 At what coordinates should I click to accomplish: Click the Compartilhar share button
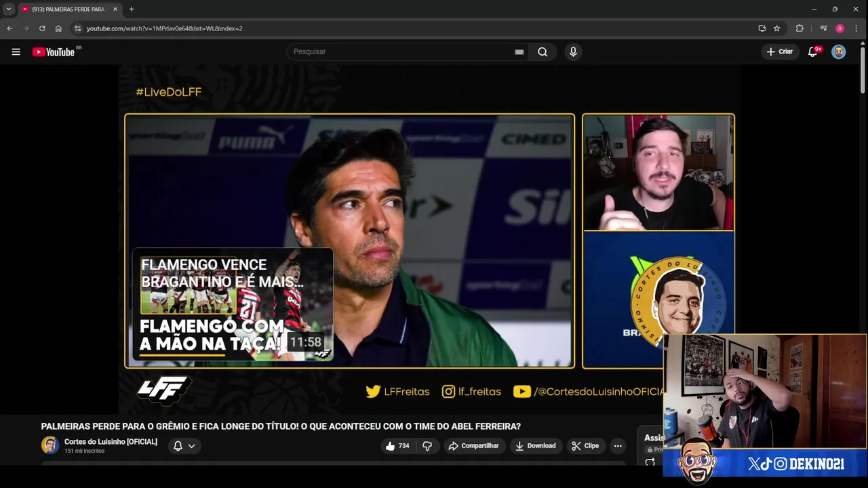tap(474, 446)
